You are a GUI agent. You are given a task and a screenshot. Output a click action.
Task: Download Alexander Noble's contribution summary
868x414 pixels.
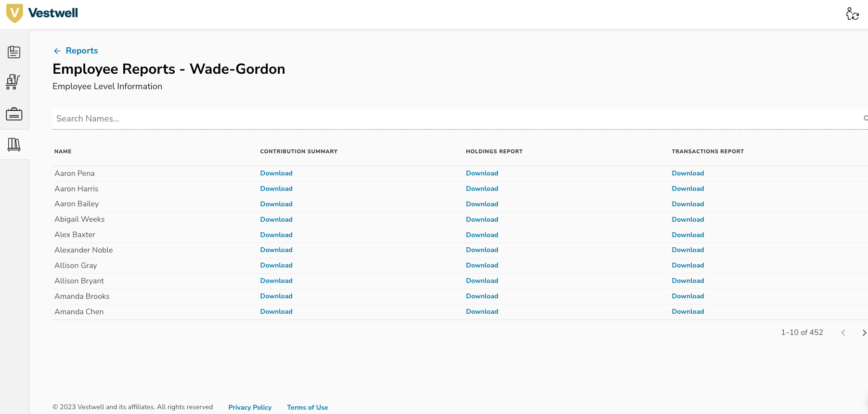click(x=276, y=250)
